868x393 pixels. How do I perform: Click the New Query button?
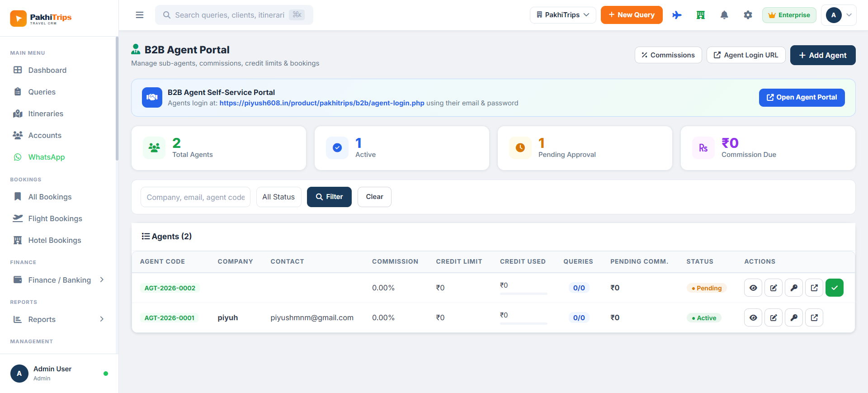coord(632,15)
